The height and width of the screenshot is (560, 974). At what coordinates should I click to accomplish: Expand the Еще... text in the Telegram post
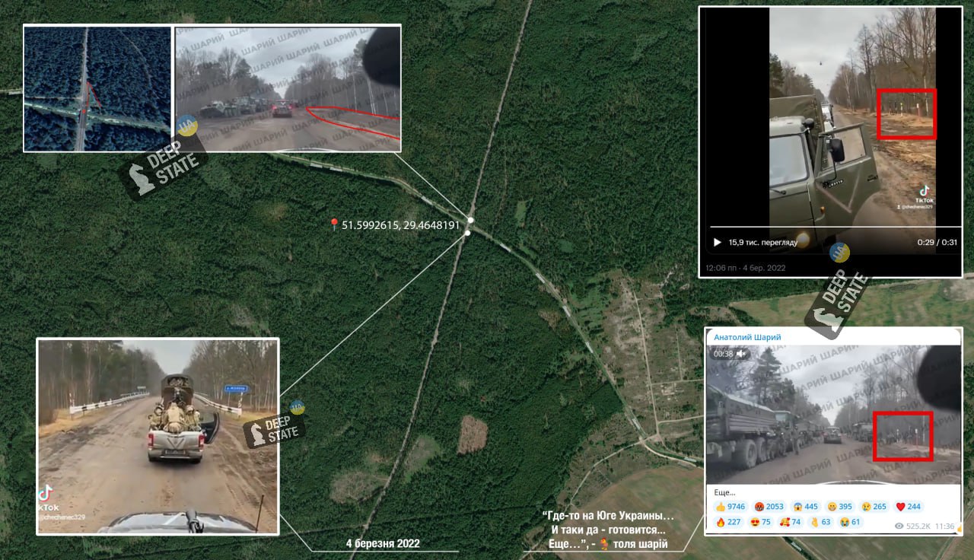click(724, 492)
